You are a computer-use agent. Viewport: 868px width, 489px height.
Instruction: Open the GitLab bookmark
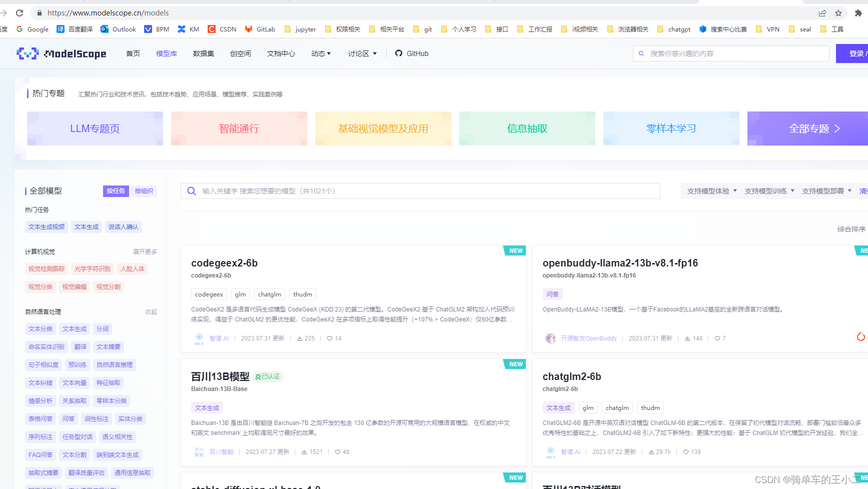260,29
